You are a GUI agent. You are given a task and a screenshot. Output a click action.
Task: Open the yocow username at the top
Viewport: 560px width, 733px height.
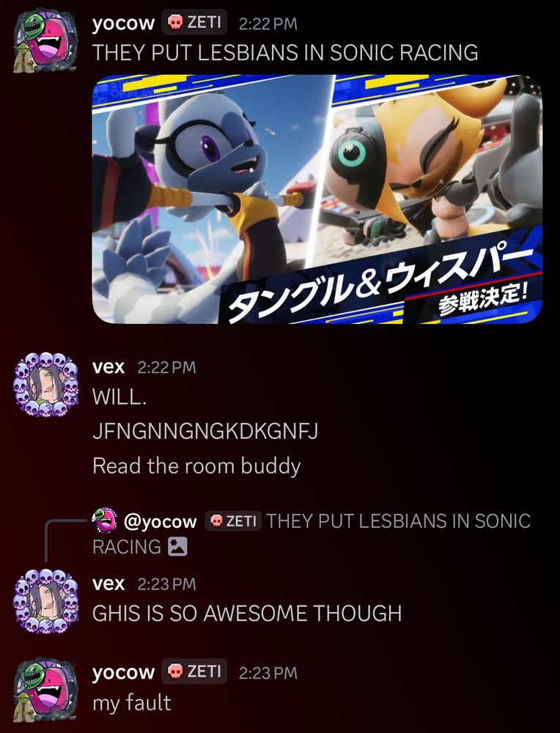[123, 23]
